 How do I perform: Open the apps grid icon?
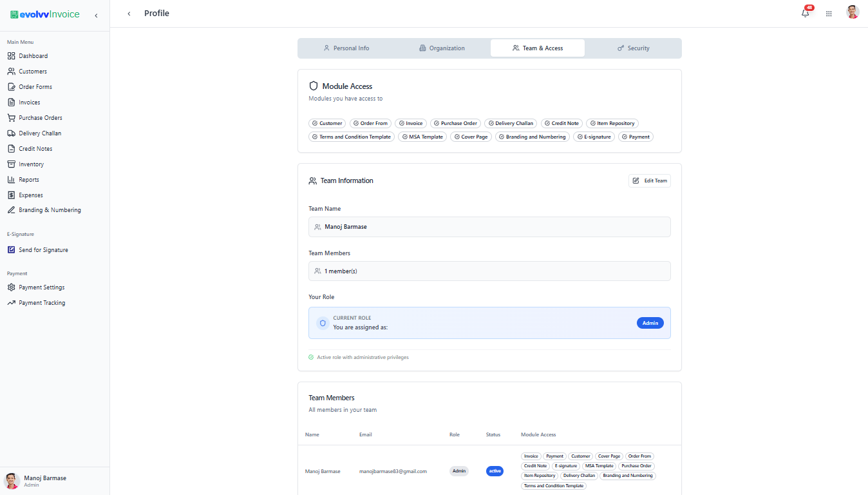coord(829,14)
